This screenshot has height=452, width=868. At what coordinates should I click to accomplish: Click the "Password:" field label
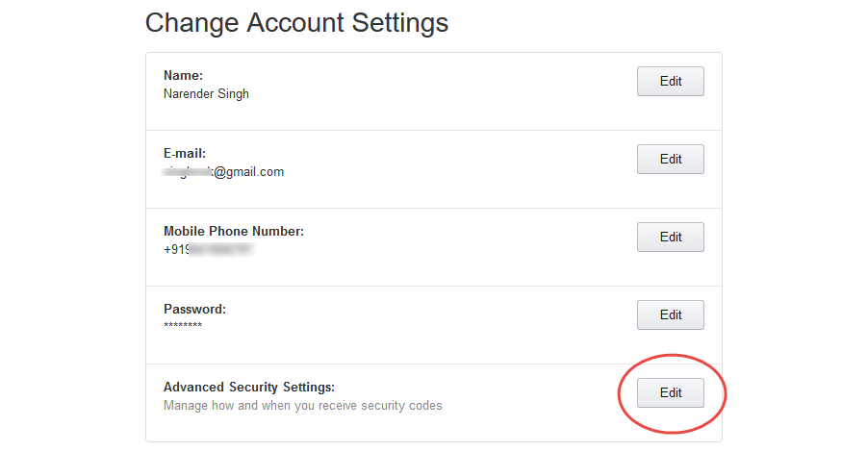pos(194,309)
